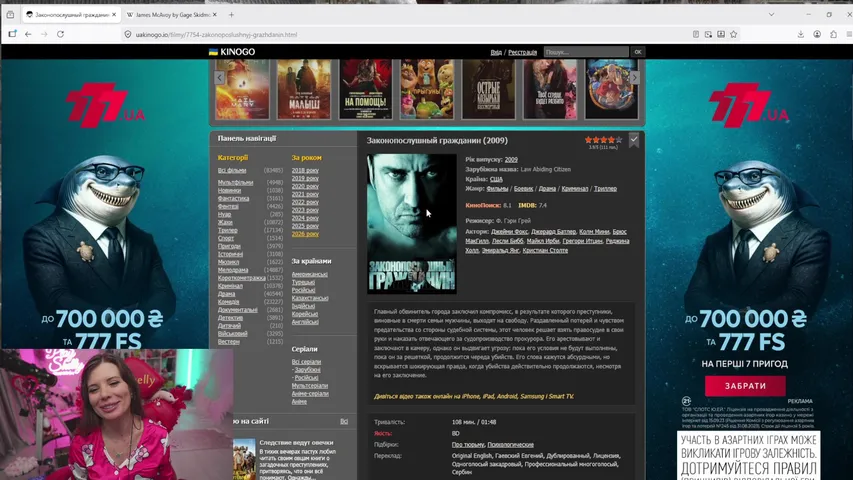Open category Всі фільми

click(232, 170)
